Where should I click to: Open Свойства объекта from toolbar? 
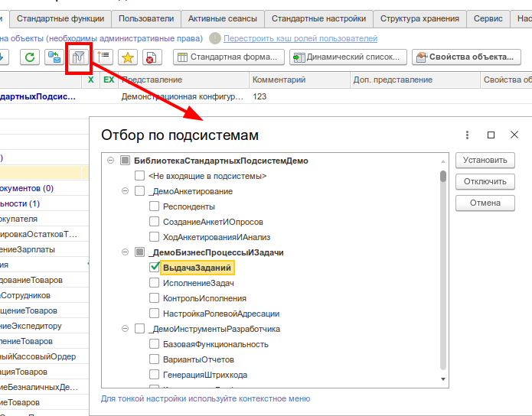click(466, 57)
